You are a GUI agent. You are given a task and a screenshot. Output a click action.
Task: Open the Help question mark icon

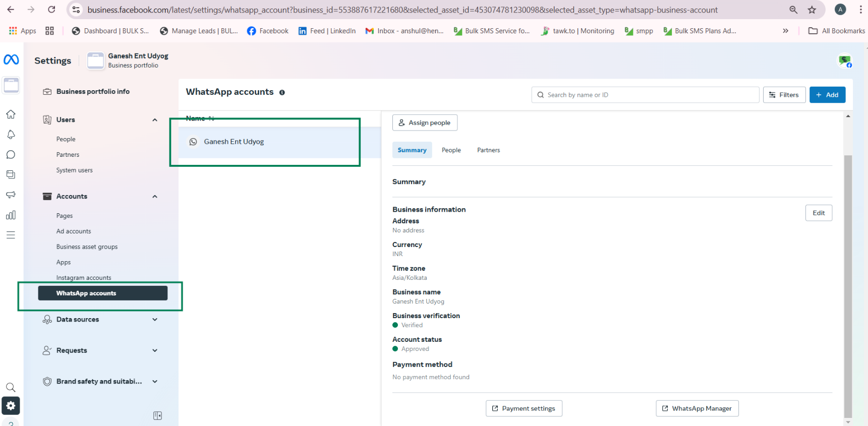[x=11, y=422]
